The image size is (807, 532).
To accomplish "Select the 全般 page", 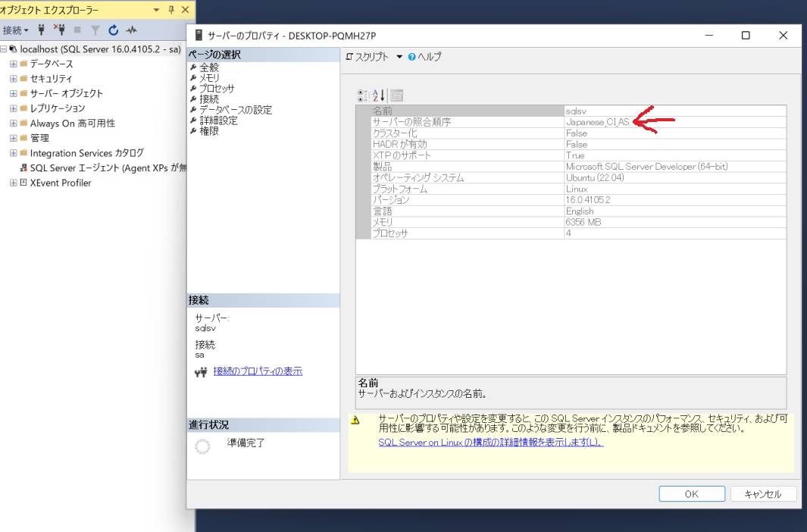I will pyautogui.click(x=209, y=67).
